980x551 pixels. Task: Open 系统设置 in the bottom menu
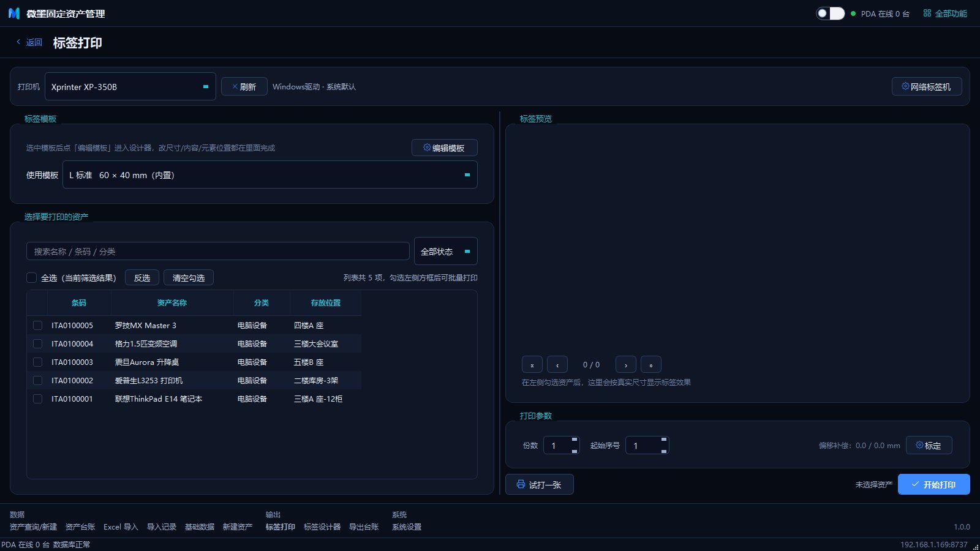point(407,527)
